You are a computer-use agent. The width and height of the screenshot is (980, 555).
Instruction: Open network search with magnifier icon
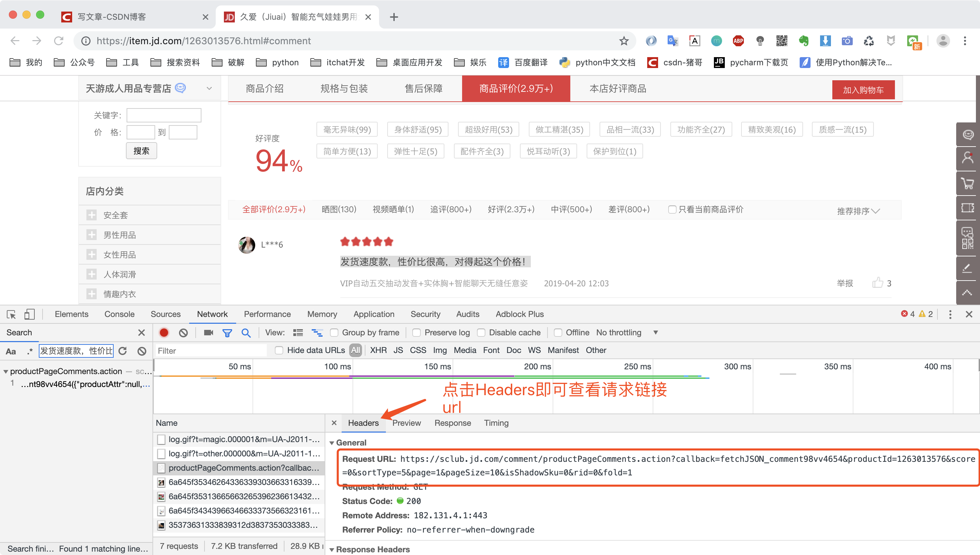[246, 332]
